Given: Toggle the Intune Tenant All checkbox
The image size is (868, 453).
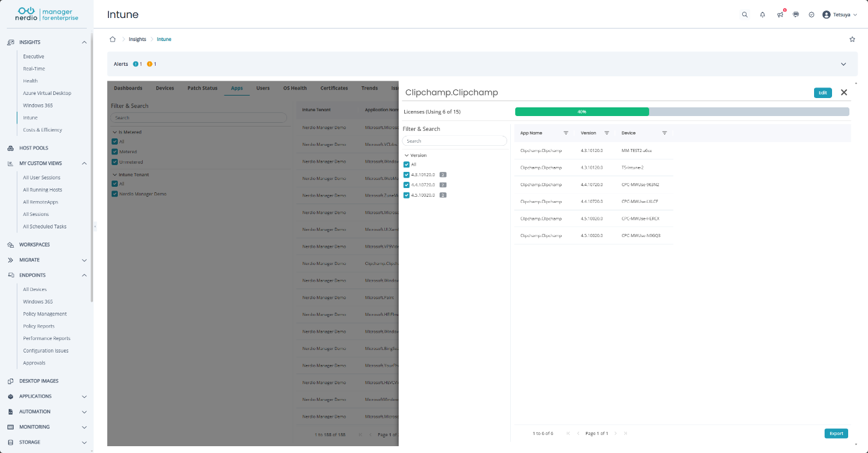Looking at the screenshot, I should click(115, 184).
